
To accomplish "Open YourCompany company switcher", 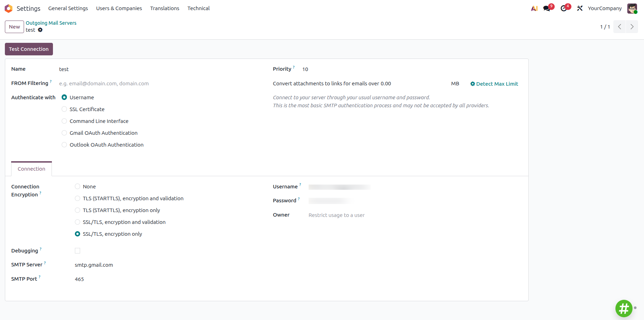I will click(605, 8).
